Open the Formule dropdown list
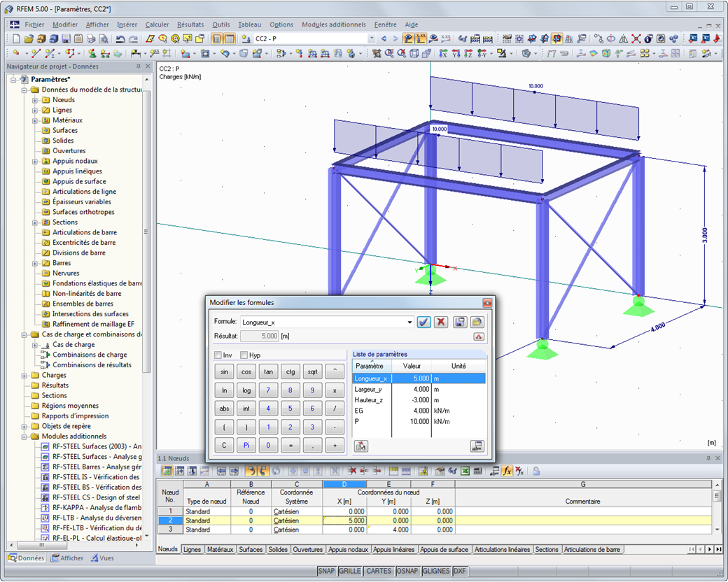This screenshot has height=582, width=728. point(411,322)
